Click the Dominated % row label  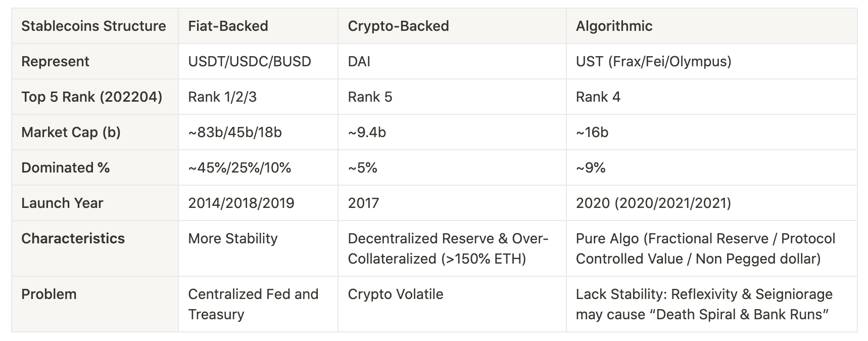[95, 167]
